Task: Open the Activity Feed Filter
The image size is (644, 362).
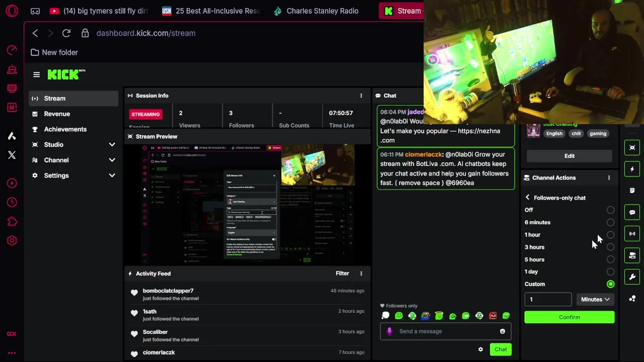Action: (x=342, y=274)
